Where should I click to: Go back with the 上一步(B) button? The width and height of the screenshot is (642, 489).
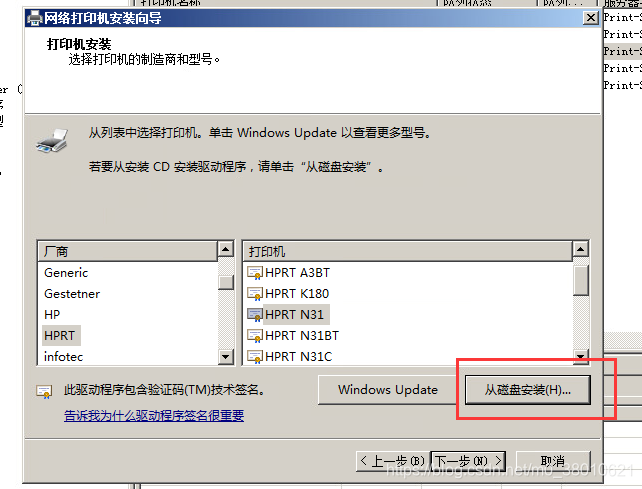pyautogui.click(x=393, y=461)
